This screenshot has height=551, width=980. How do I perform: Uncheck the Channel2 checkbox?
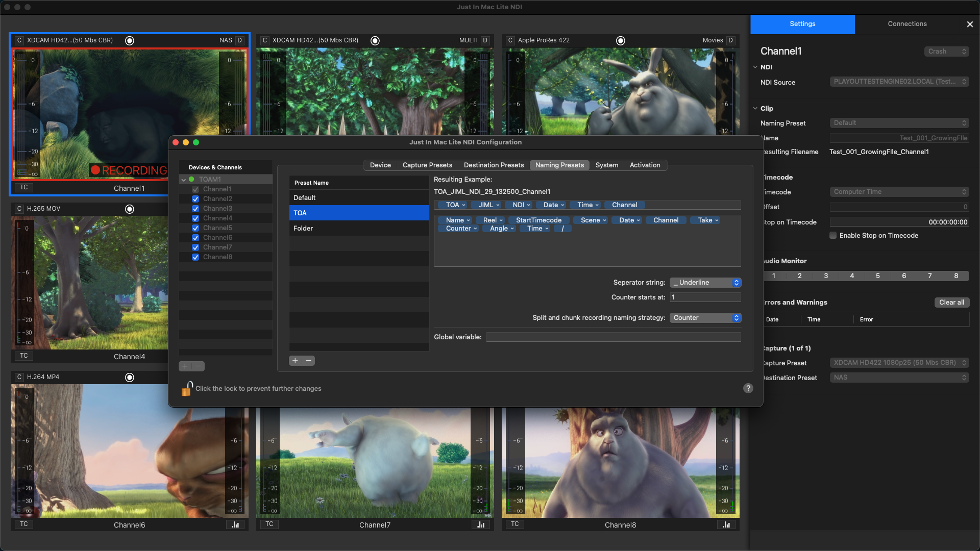click(195, 199)
